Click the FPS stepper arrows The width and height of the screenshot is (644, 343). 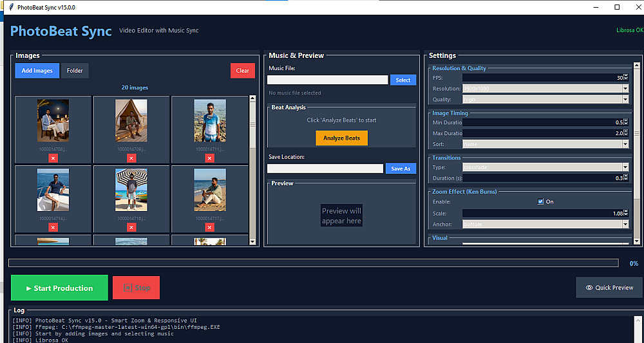626,77
